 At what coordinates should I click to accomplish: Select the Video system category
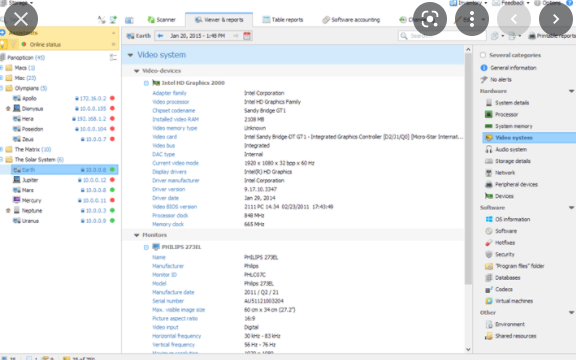pos(529,138)
